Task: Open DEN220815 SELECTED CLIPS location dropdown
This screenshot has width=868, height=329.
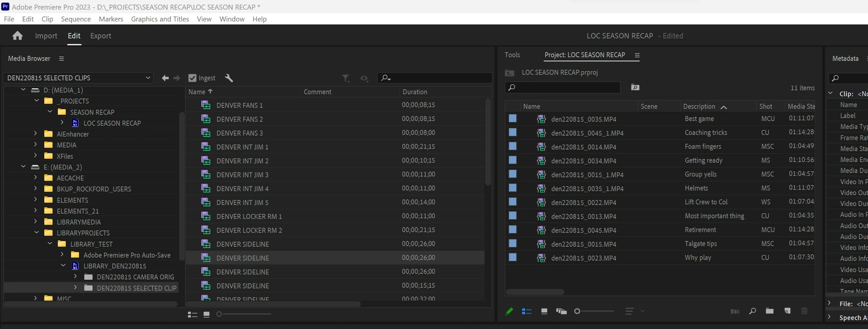Action: pyautogui.click(x=78, y=78)
